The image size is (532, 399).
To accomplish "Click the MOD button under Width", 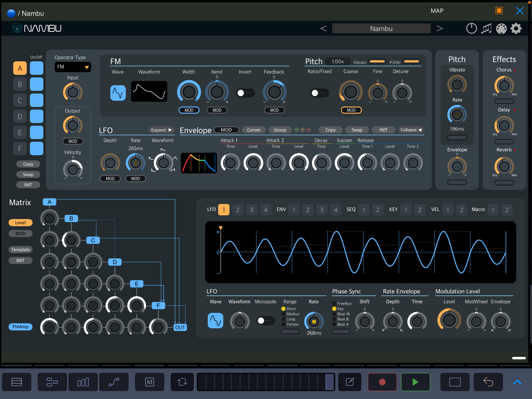I will (189, 110).
